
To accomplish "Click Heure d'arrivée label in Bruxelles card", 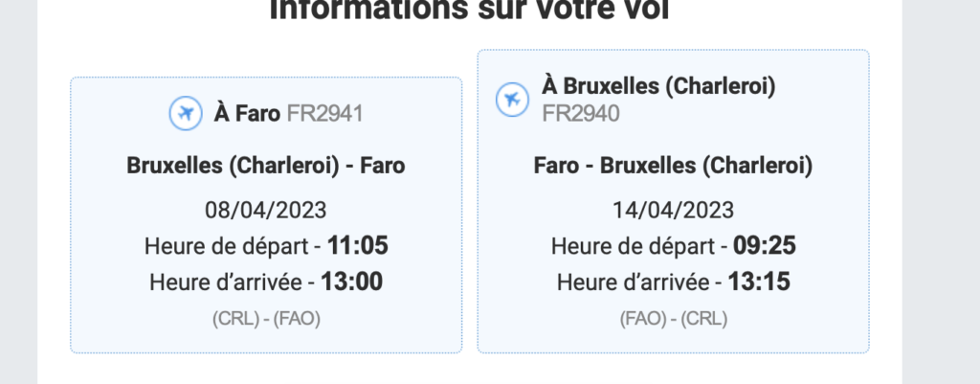I will pyautogui.click(x=634, y=282).
